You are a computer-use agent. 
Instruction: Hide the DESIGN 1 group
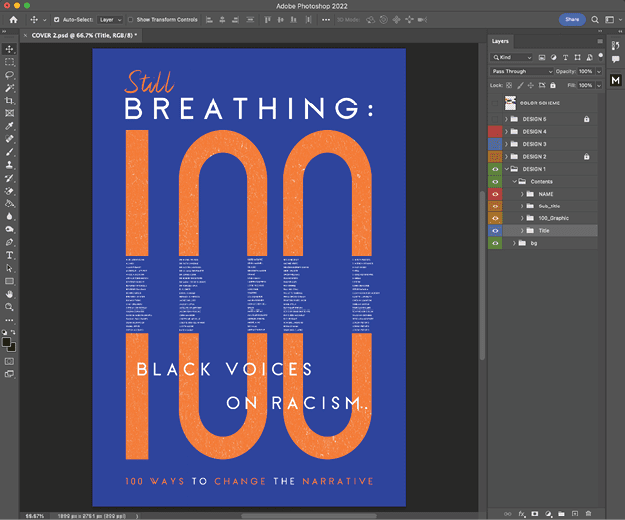tap(495, 169)
